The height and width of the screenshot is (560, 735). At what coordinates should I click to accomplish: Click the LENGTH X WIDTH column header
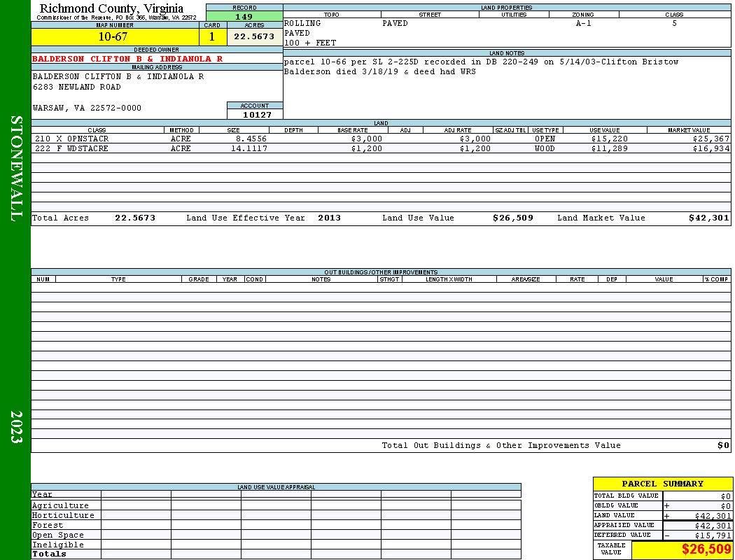click(449, 279)
